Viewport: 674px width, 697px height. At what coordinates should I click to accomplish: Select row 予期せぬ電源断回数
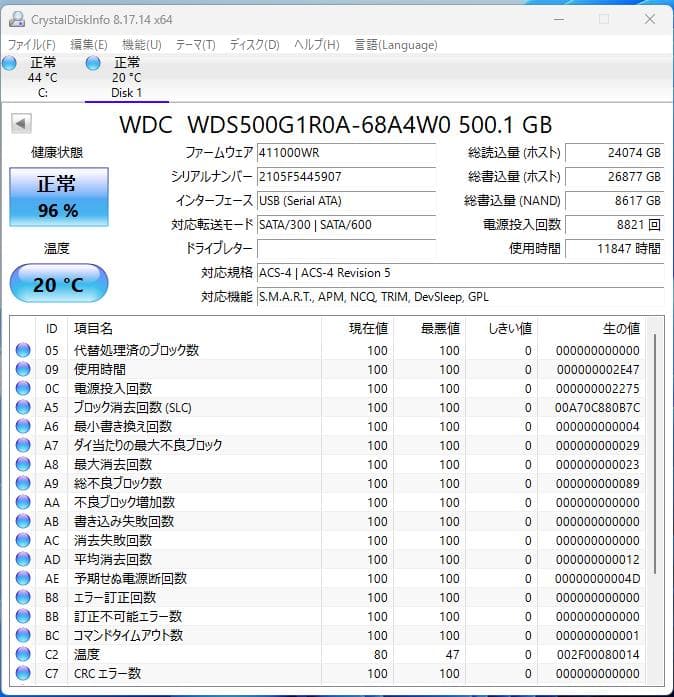tap(329, 578)
